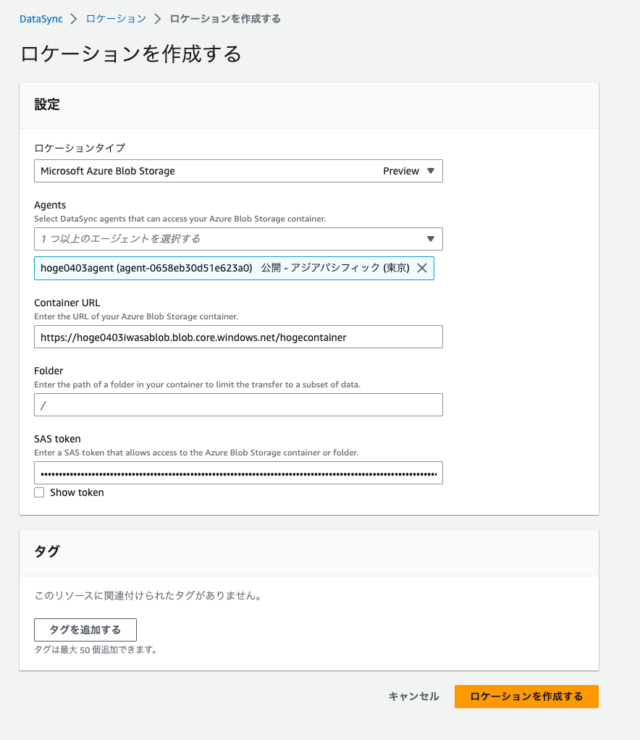Click the 'このリソースに関連付けられたタグがありません' message

[148, 596]
